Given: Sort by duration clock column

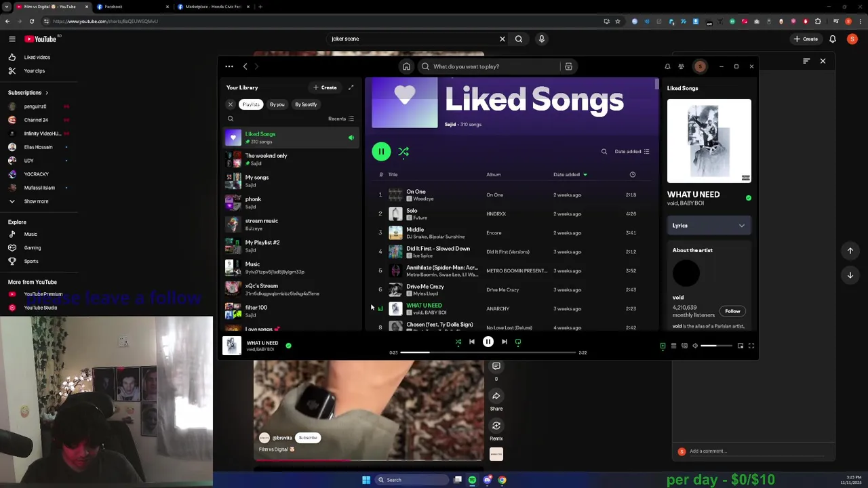Looking at the screenshot, I should click(x=632, y=175).
